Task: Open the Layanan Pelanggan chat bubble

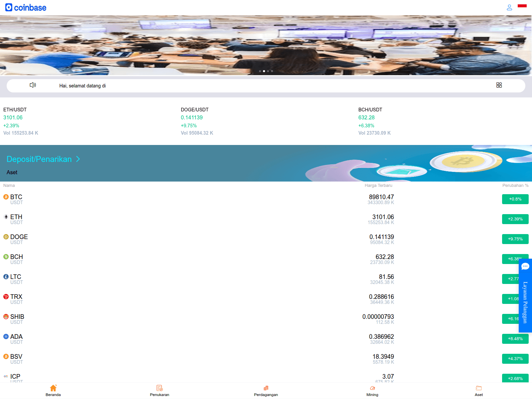Action: (525, 266)
